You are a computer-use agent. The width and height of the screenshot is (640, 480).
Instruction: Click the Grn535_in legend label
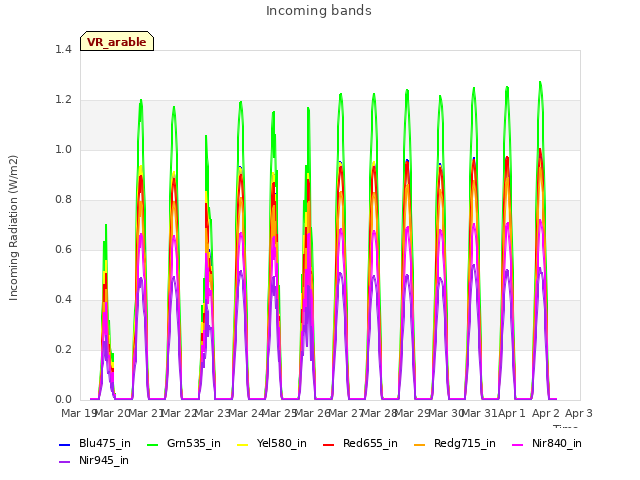(194, 443)
